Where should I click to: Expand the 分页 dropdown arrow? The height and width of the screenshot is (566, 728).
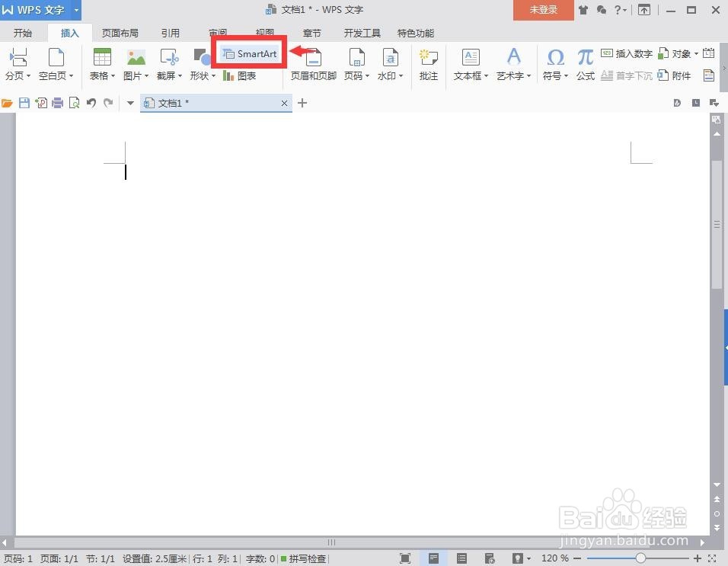coord(29,75)
